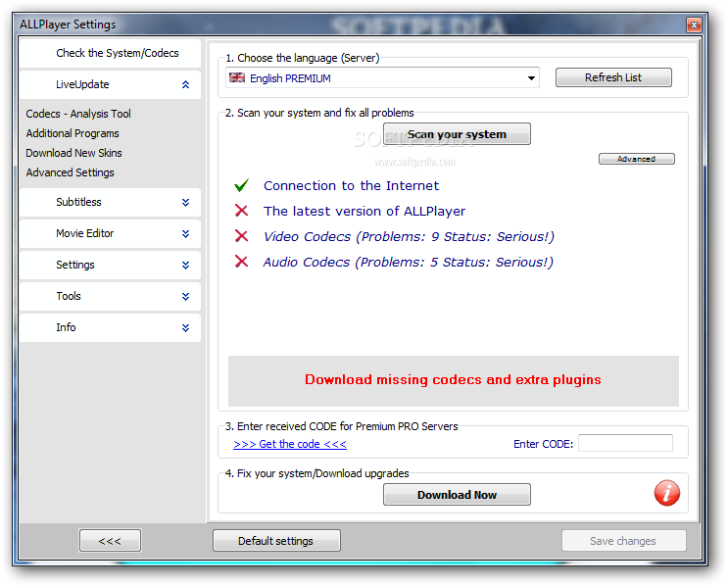Screen dimensions: 728x586
Task: Select Codecs - Analysis Tool
Action: tap(78, 114)
